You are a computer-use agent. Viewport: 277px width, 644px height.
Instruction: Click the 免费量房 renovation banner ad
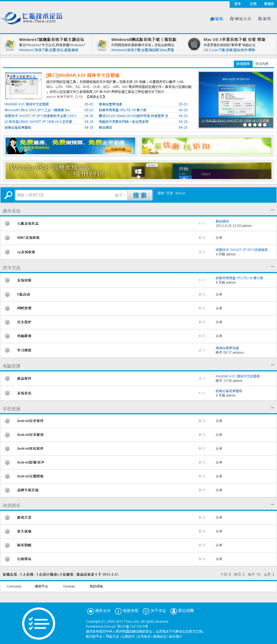[x=70, y=146]
